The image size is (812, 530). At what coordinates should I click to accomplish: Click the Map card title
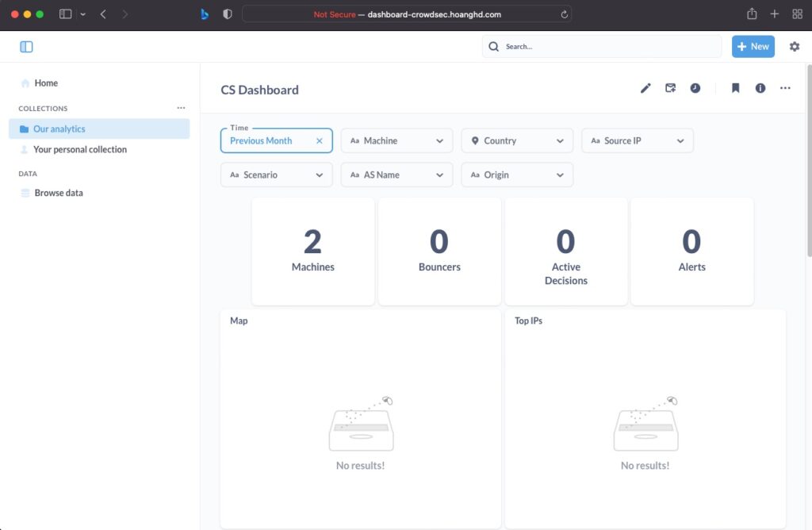tap(239, 321)
